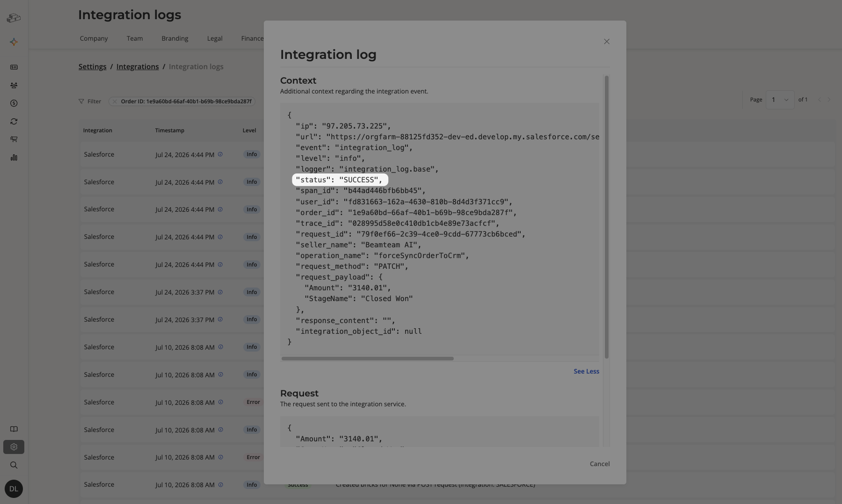Open the bar chart reports sidebar icon
Image resolution: width=842 pixels, height=504 pixels.
14,158
